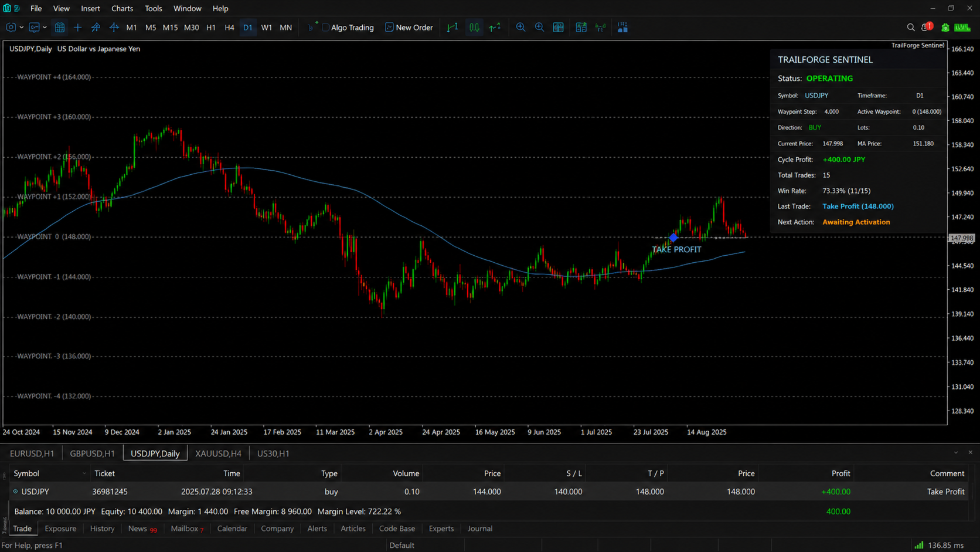This screenshot has height=552, width=980.
Task: Click the MetaTrader app logo icon
Action: (7, 8)
